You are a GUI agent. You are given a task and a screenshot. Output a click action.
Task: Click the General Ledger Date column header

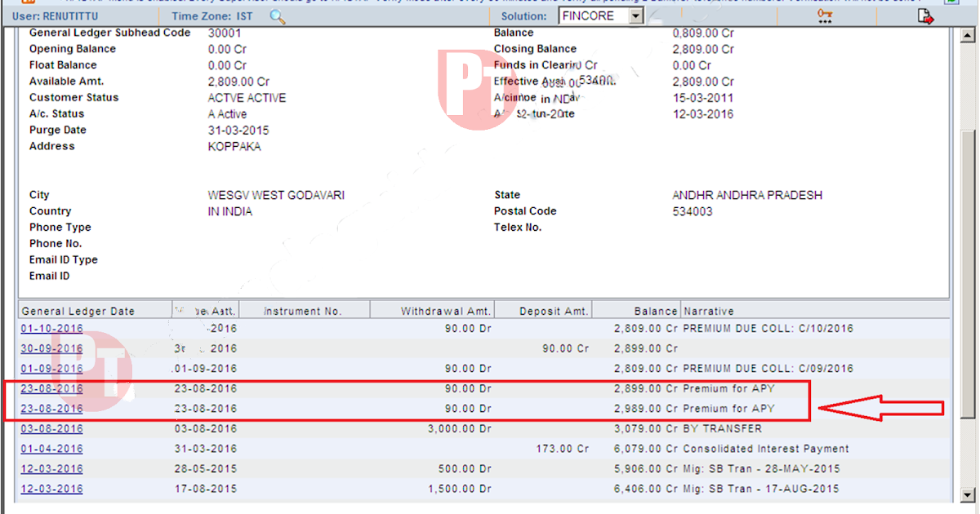pos(95,310)
